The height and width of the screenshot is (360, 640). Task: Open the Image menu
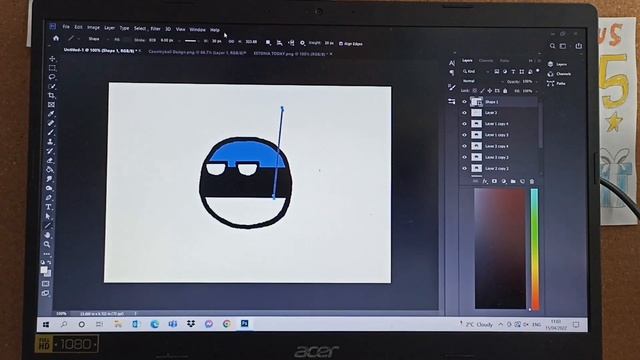pos(93,27)
